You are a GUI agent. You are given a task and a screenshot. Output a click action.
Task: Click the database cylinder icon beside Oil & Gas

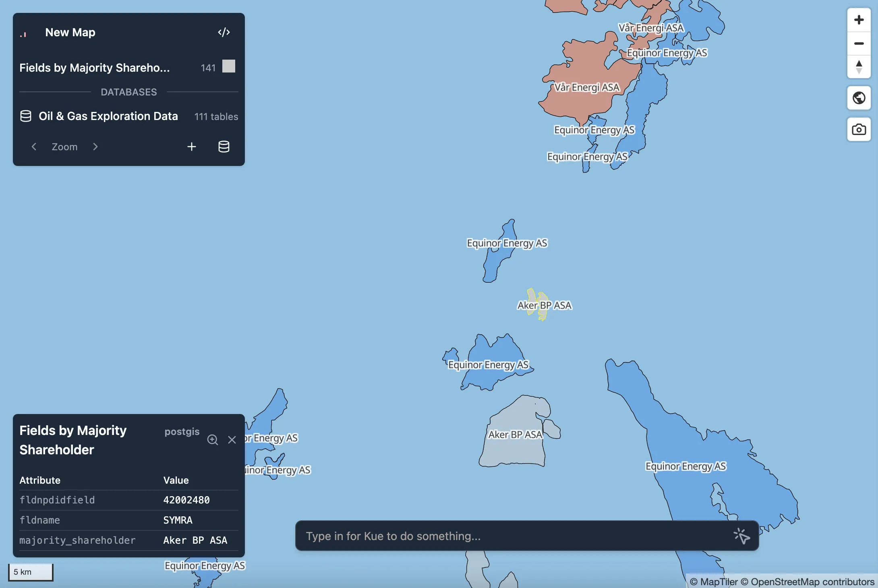[26, 116]
